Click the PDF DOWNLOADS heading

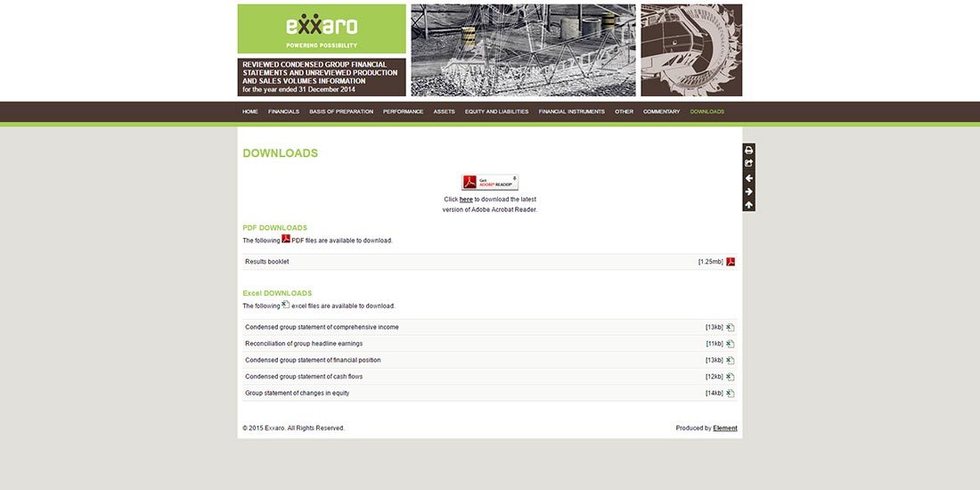click(x=275, y=228)
